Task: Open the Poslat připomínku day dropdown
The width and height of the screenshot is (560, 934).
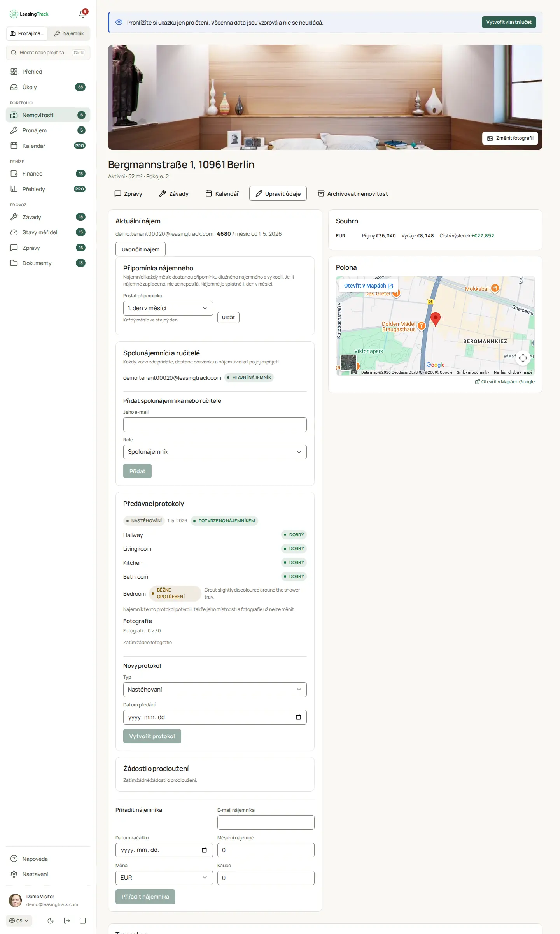Action: tap(168, 308)
